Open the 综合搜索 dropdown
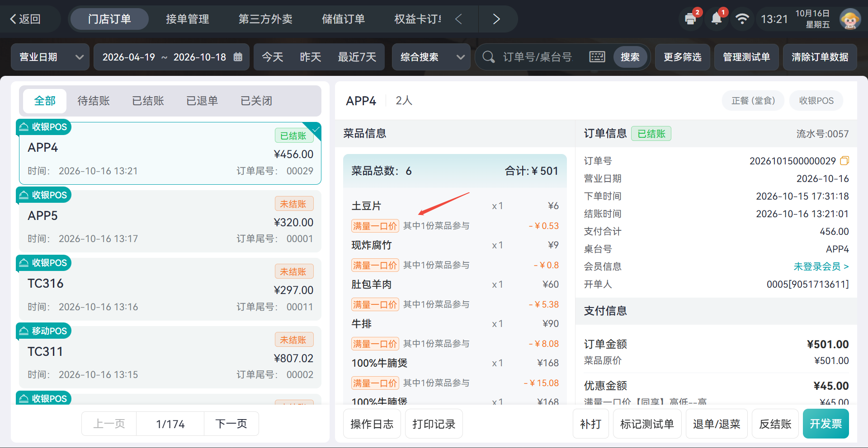This screenshot has height=448, width=868. 431,57
